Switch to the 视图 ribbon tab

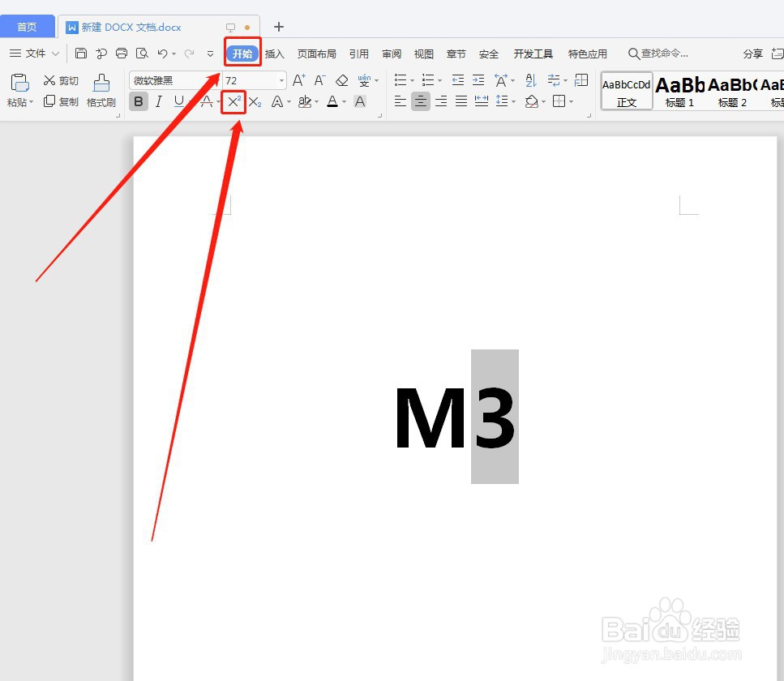(x=423, y=54)
